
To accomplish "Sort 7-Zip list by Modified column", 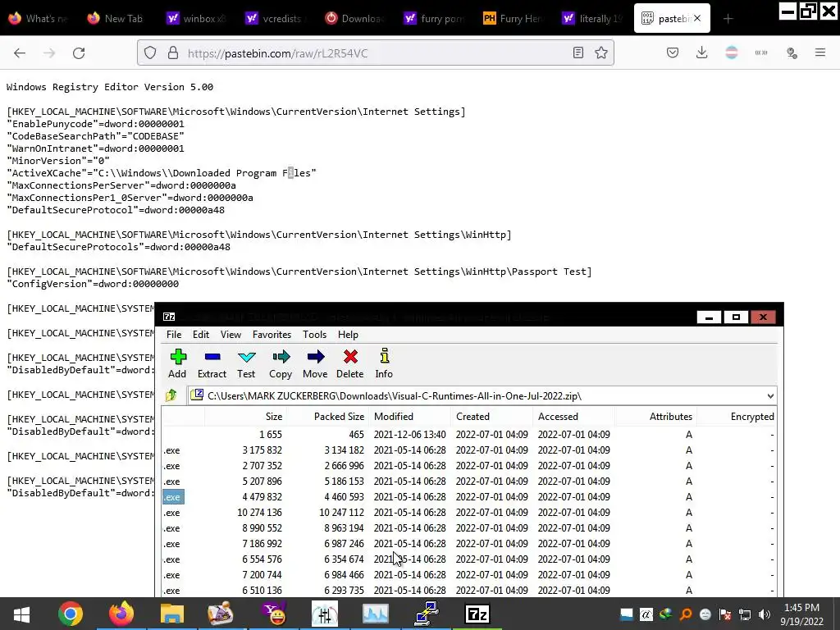I will click(409, 416).
